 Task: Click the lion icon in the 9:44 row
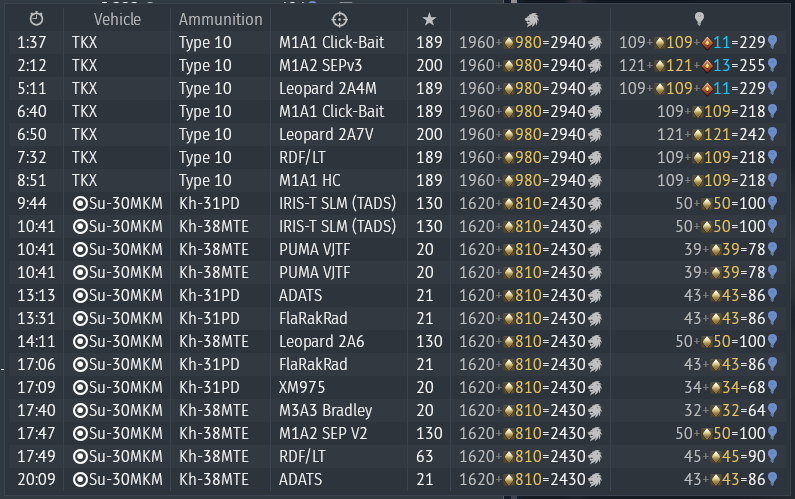(595, 203)
